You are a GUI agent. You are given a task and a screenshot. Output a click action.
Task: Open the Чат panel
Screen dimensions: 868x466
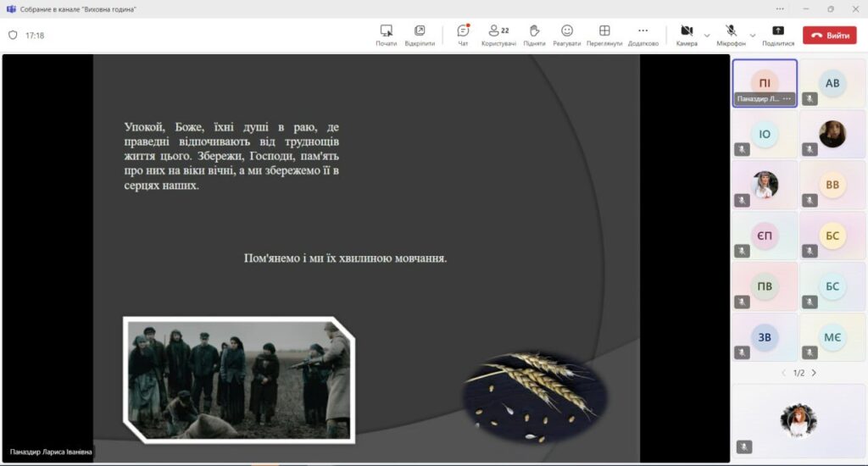tap(463, 31)
